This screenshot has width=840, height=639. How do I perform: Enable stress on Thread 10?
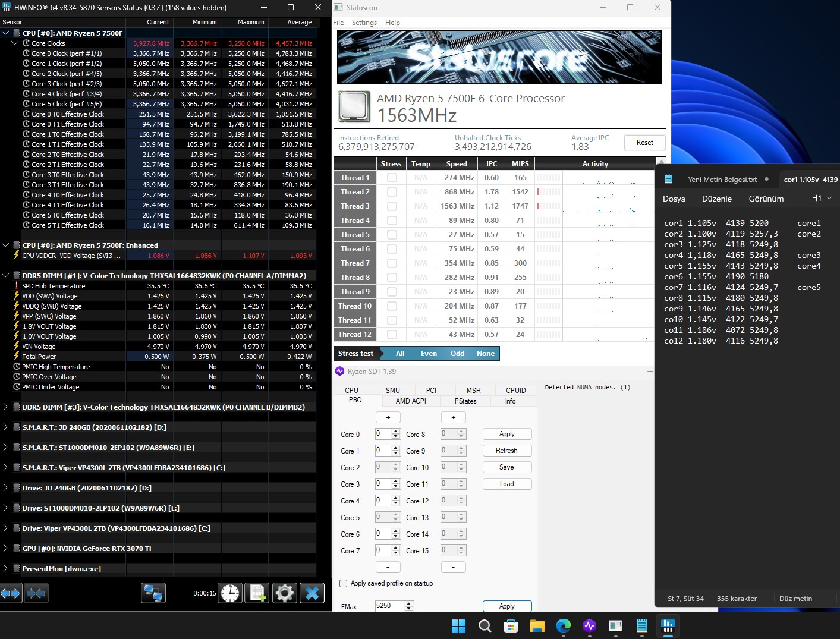pos(392,306)
